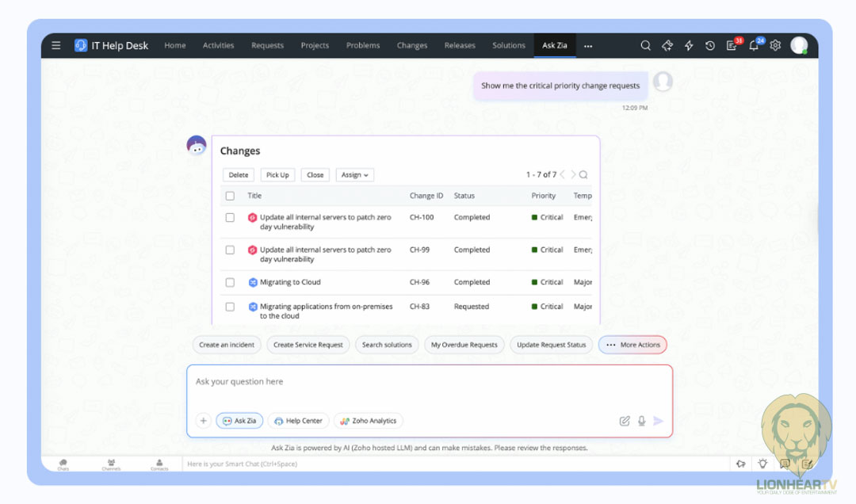Toggle the select-all checkbox in Title header

230,196
